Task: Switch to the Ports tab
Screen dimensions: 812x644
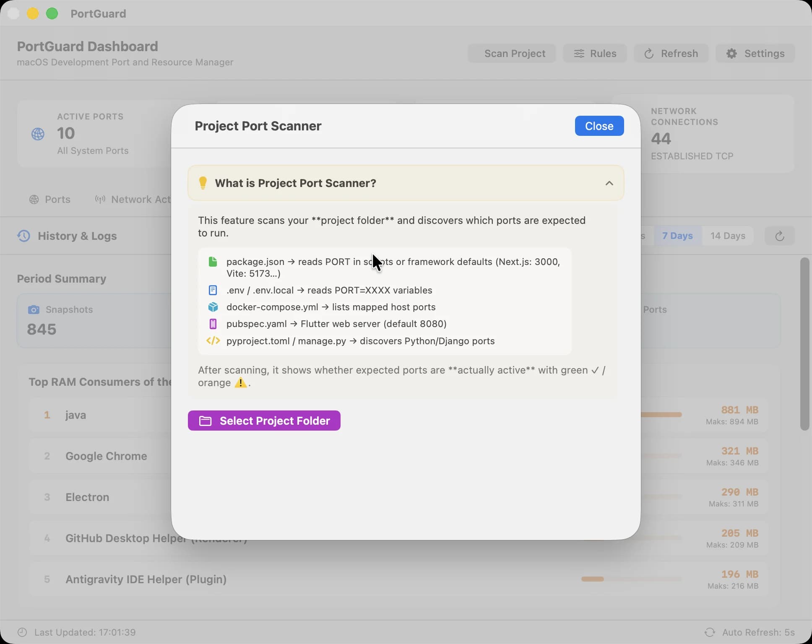Action: 50,200
